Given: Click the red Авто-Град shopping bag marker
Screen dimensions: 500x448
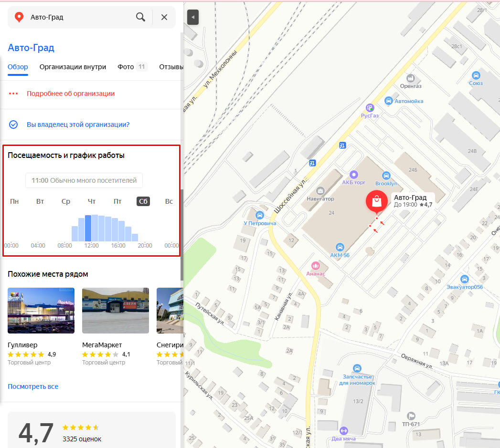Looking at the screenshot, I should tap(377, 201).
